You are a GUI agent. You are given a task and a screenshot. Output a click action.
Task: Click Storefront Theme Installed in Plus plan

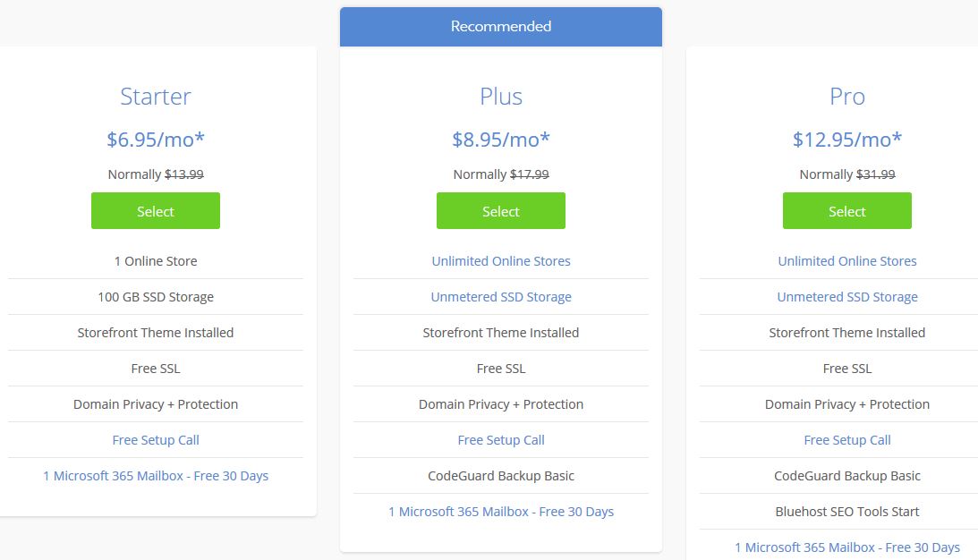pyautogui.click(x=501, y=333)
